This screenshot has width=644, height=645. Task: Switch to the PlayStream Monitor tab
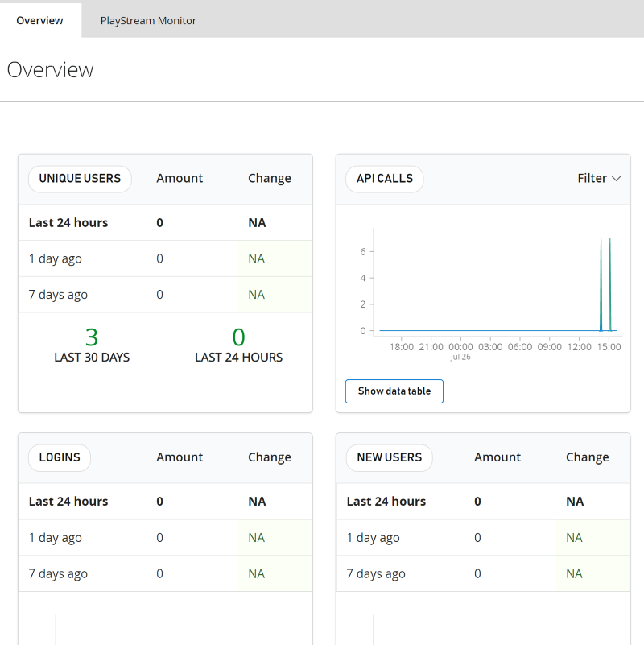click(148, 20)
